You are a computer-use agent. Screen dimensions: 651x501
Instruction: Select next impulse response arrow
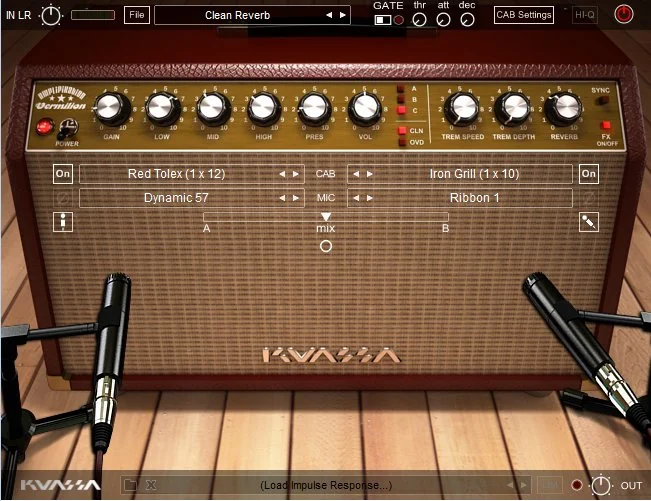523,485
